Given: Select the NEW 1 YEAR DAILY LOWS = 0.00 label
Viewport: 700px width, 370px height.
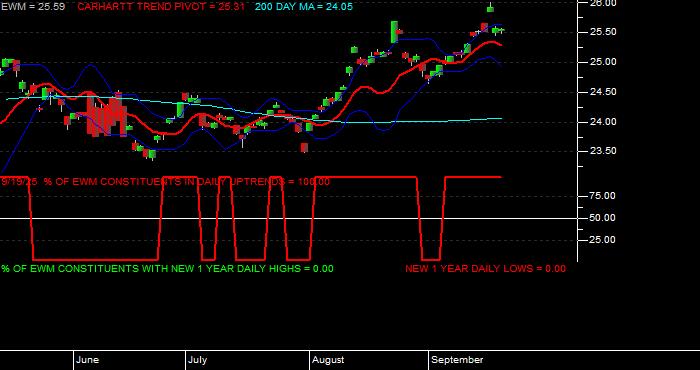Looking at the screenshot, I should [485, 269].
